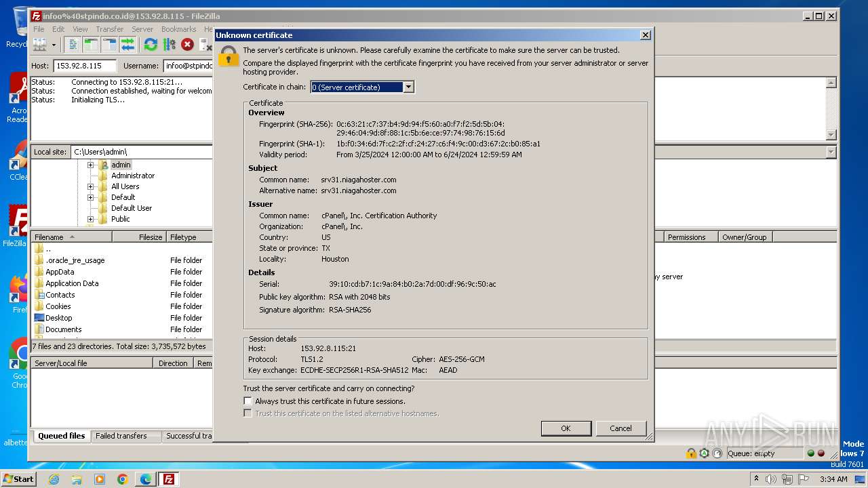Click OK to accept the certificate
This screenshot has height=488, width=868.
point(566,428)
